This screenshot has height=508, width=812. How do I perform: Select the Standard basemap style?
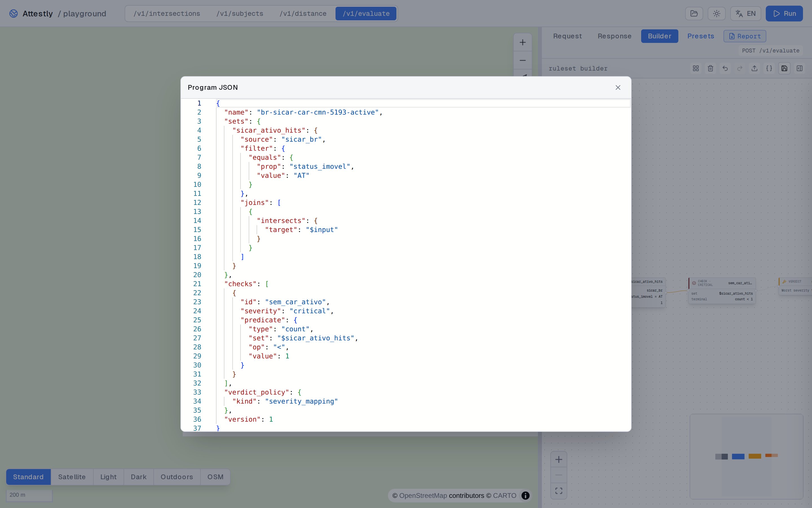(28, 477)
